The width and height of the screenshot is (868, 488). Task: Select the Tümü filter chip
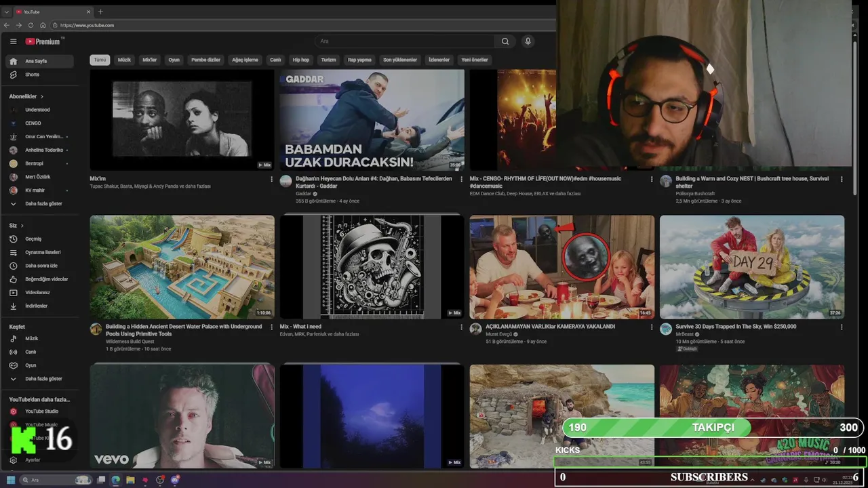point(100,60)
